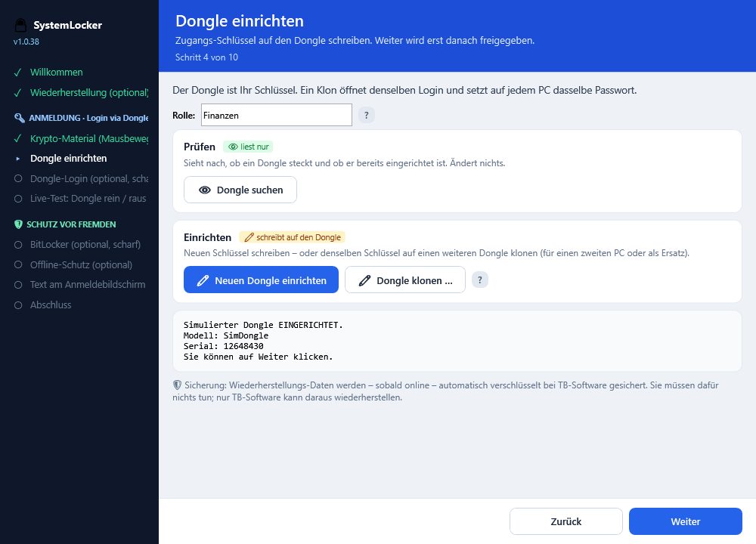Click the shield icon beside SCHUTZ VOR FREMDEN
The height and width of the screenshot is (544, 756).
point(18,224)
